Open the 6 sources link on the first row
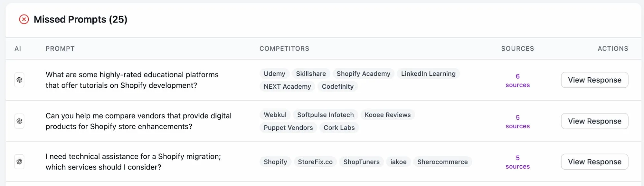Image resolution: width=644 pixels, height=186 pixels. tap(517, 81)
